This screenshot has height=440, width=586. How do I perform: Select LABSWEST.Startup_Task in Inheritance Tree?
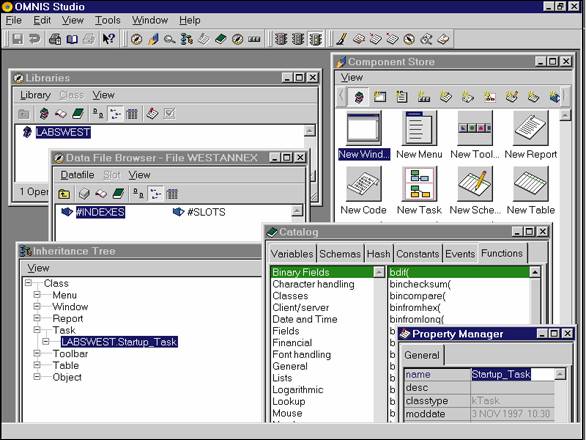119,342
